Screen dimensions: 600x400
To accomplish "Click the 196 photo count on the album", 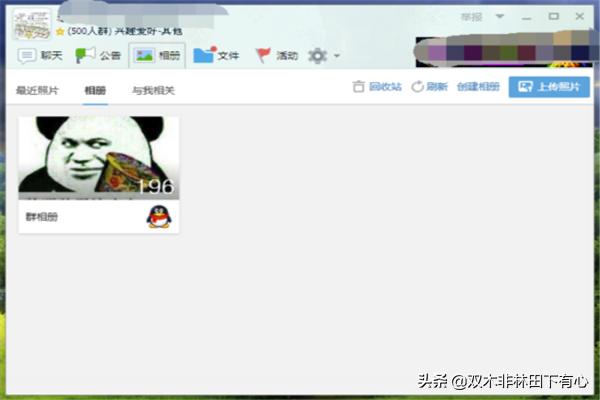I will pos(155,187).
